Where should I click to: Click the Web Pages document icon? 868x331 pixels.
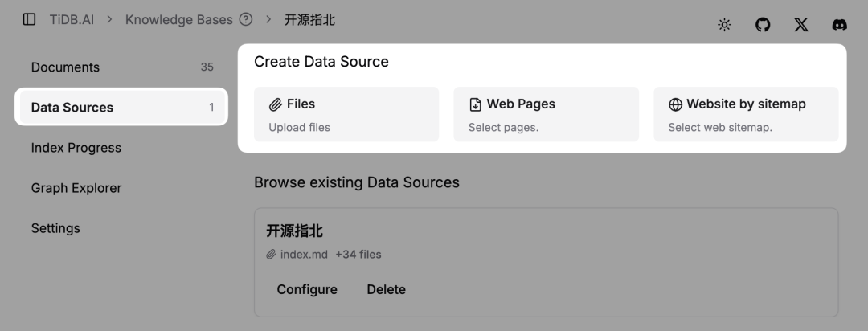click(475, 104)
